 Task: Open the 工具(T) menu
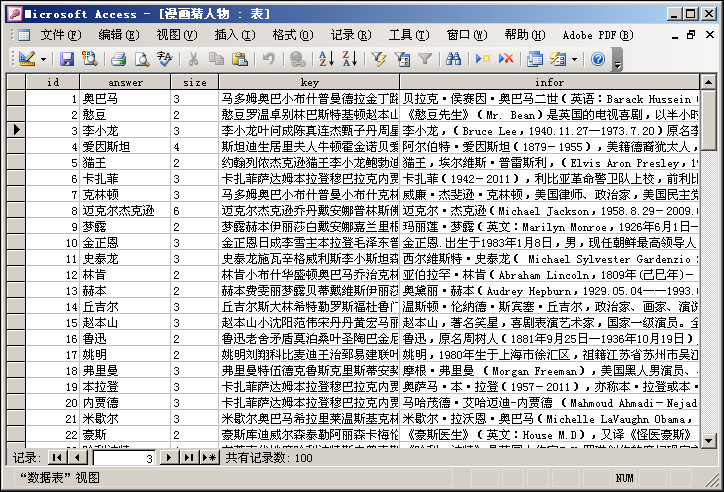[x=409, y=35]
